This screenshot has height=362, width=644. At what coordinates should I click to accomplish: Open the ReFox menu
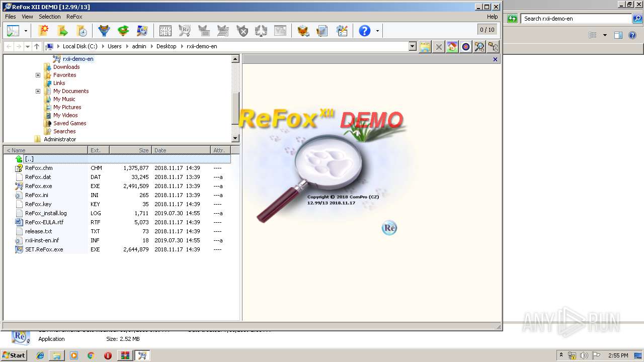point(74,17)
